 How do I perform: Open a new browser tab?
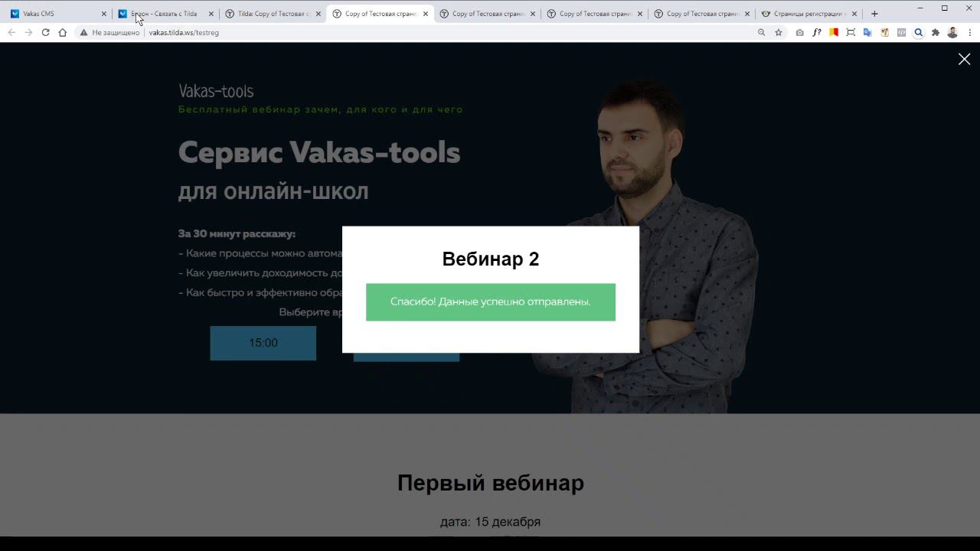[874, 14]
